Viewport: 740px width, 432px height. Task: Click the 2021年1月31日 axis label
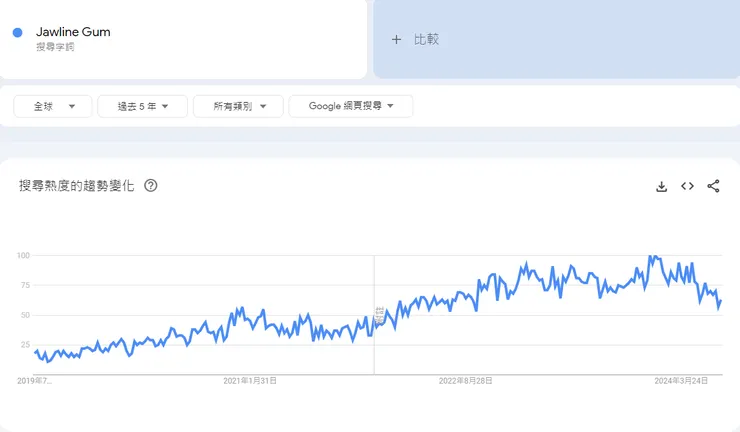click(x=250, y=381)
